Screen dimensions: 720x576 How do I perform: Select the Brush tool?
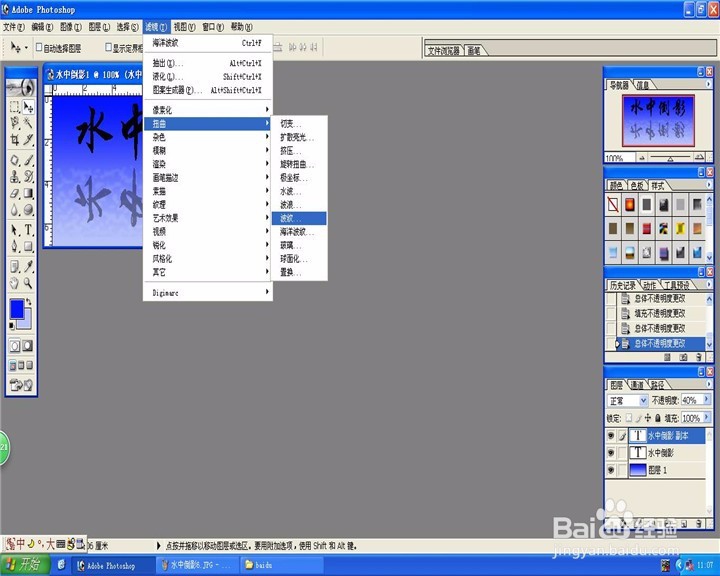[28, 160]
